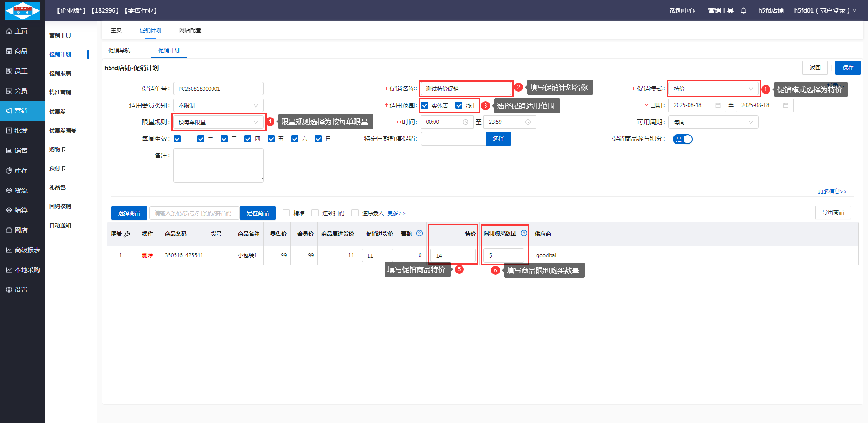Switch to the 促销导航 sub-tab

pos(119,51)
